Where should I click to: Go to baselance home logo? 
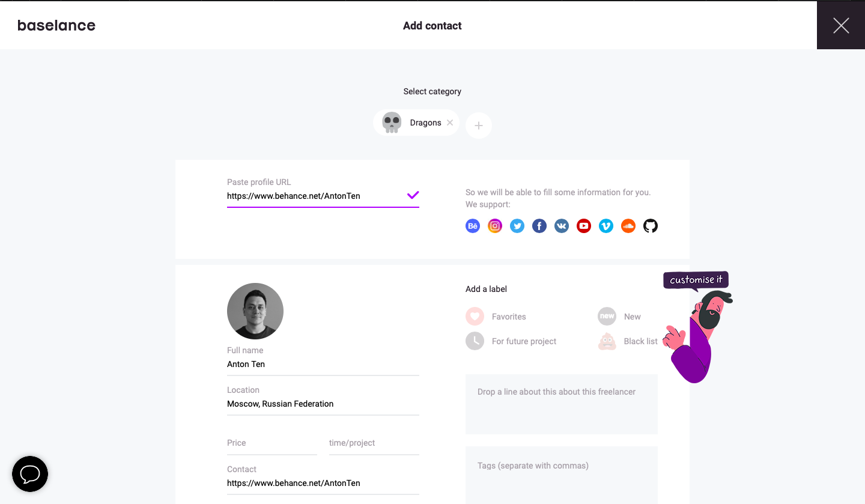[56, 25]
